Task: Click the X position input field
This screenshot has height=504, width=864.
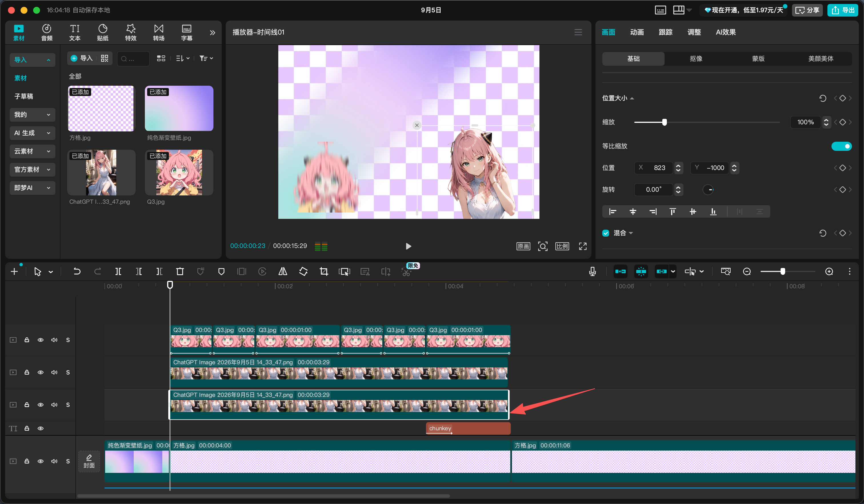Action: (653, 168)
